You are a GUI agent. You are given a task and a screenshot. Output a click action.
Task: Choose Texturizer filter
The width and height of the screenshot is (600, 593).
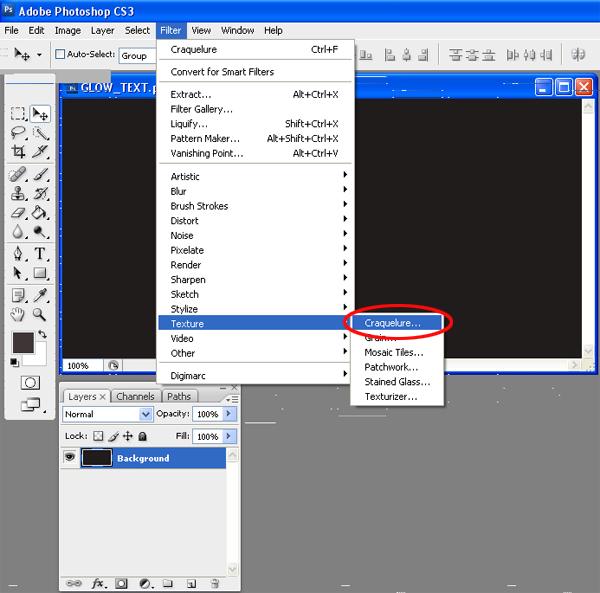396,396
